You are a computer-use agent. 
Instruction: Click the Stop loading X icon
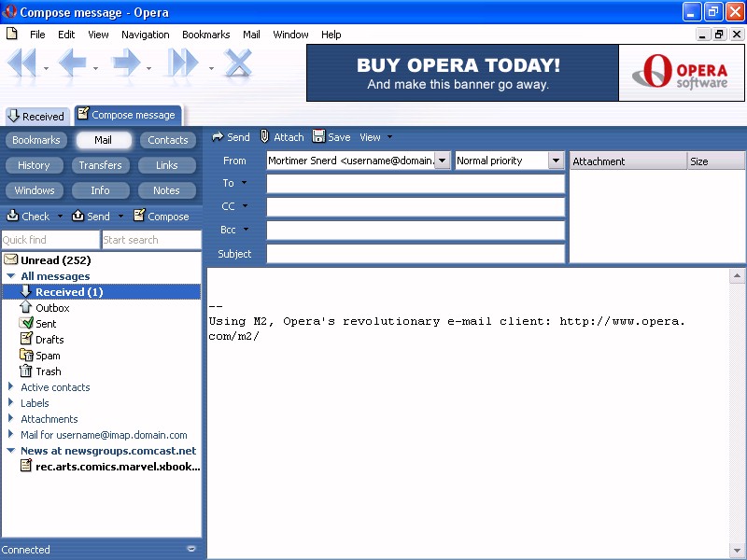pos(238,63)
